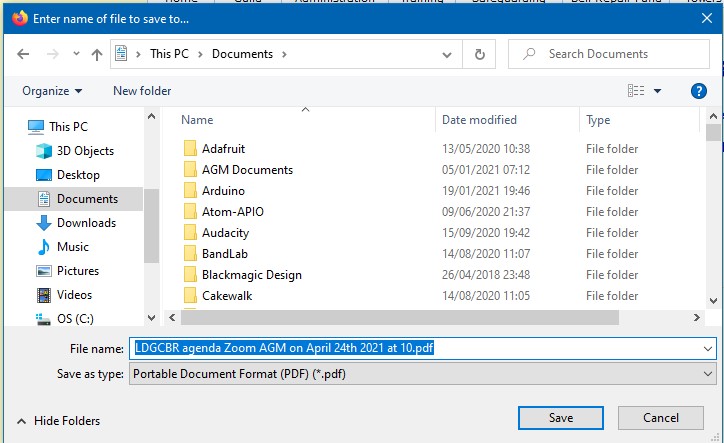Refresh the Documents folder listing
The height and width of the screenshot is (443, 724).
click(x=480, y=54)
